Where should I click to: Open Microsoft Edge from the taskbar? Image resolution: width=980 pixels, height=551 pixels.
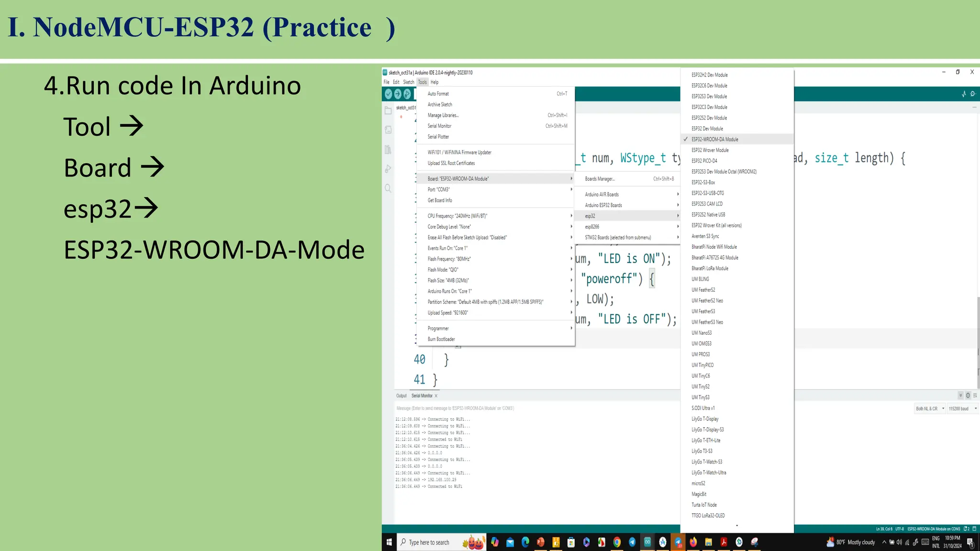coord(525,542)
